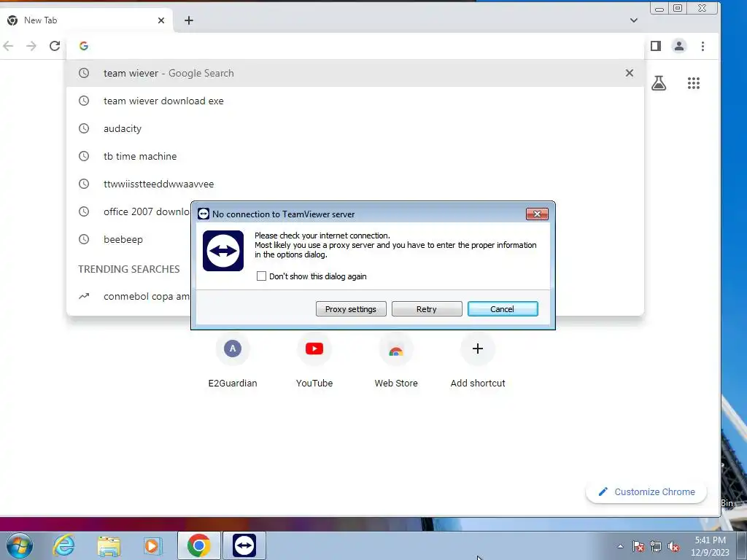This screenshot has width=747, height=560.
Task: Select "team wiever" Google Search suggestion
Action: click(355, 73)
